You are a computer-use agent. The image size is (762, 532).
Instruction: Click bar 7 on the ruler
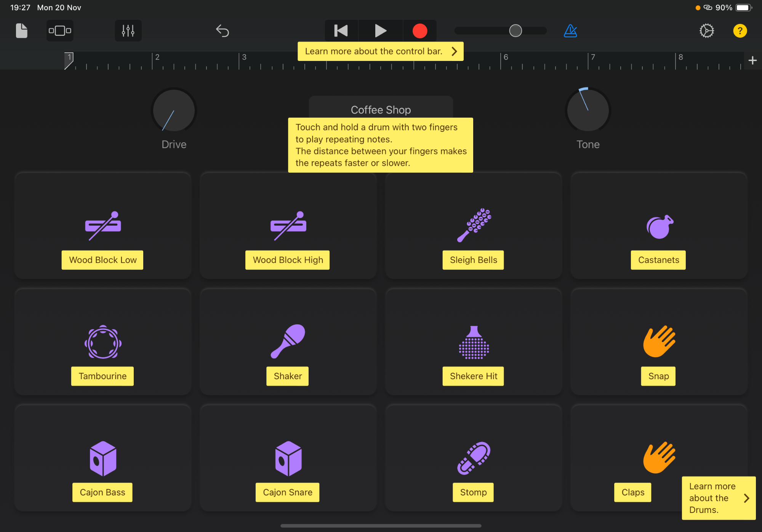(593, 57)
